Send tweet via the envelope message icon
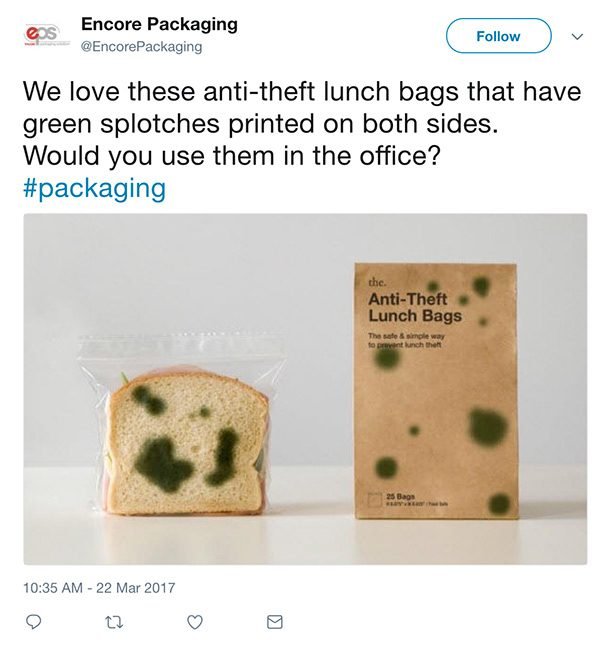 point(275,622)
